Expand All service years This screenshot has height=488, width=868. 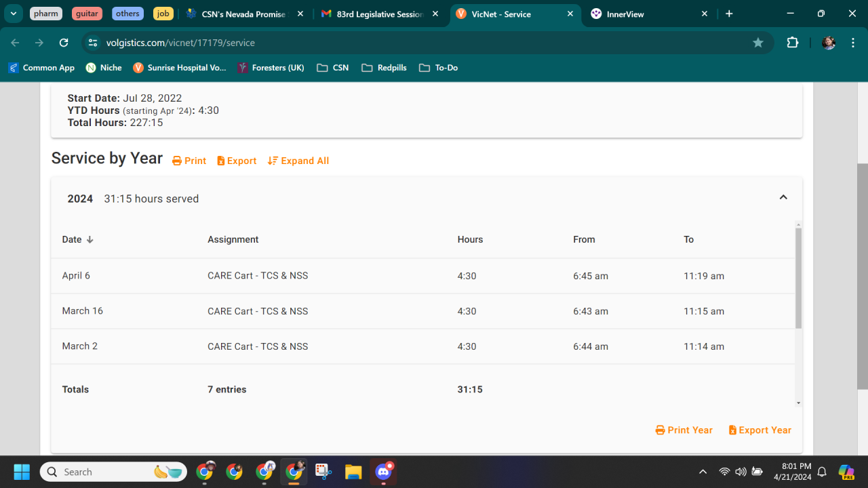(x=298, y=161)
